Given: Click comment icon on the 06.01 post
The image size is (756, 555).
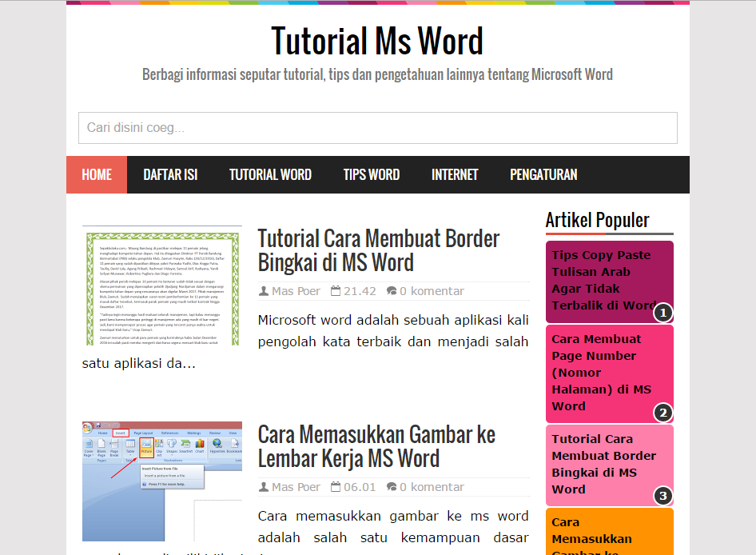Looking at the screenshot, I should click(392, 487).
